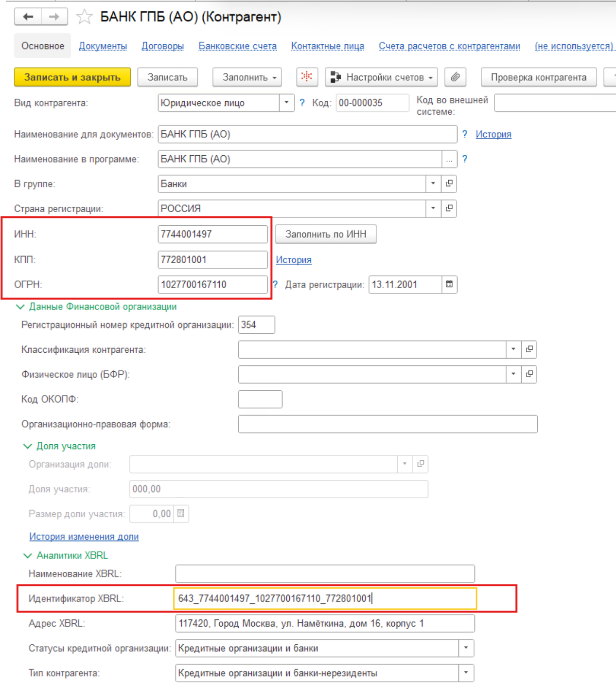Open the Вид контрагента dropdown list
The height and width of the screenshot is (688, 616).
(x=286, y=103)
